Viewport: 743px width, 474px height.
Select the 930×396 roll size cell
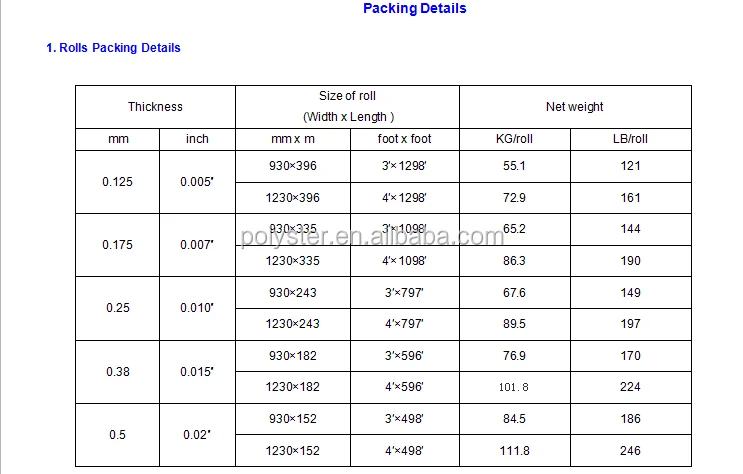(292, 166)
